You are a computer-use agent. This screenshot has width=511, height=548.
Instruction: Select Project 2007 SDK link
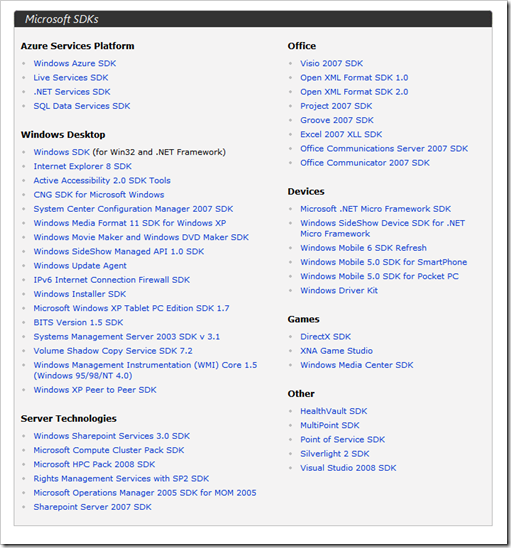pyautogui.click(x=336, y=106)
